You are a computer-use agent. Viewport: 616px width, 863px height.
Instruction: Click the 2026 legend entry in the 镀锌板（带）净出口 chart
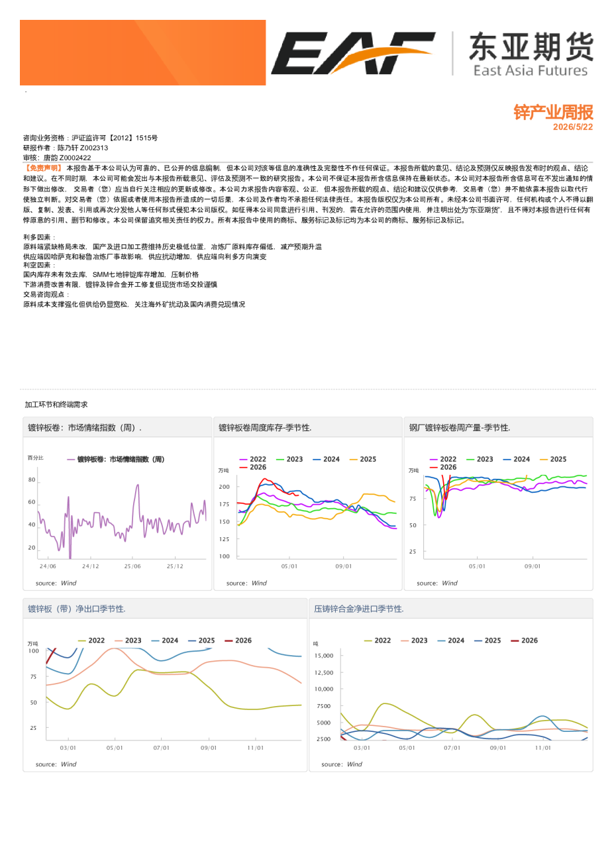pos(238,640)
